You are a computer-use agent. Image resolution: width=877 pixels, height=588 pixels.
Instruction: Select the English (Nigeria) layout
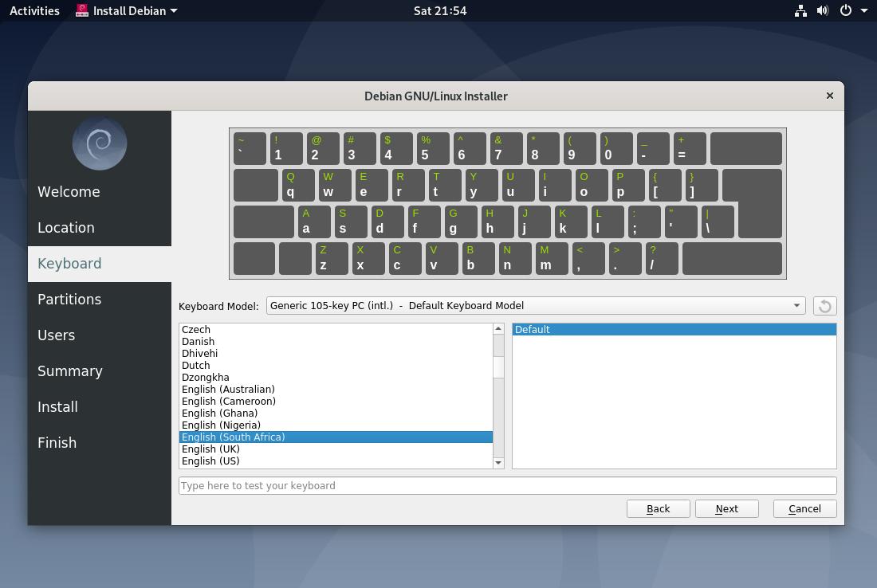336,425
